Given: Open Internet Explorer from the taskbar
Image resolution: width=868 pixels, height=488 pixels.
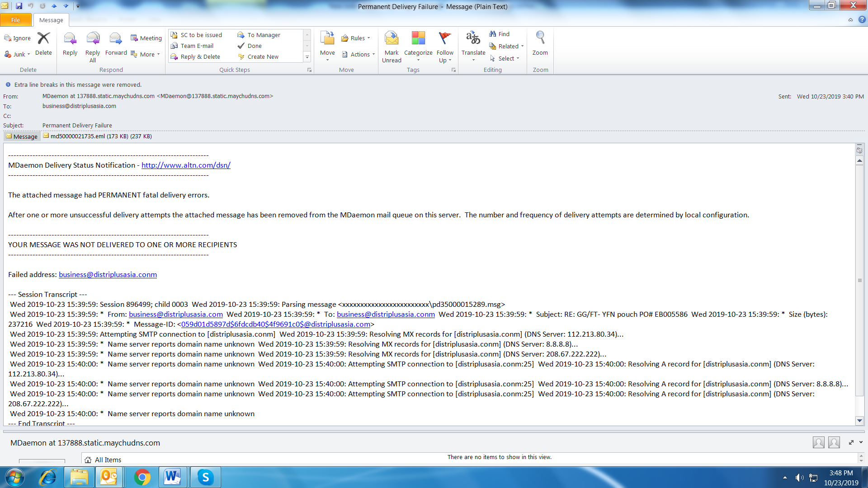Looking at the screenshot, I should (48, 477).
